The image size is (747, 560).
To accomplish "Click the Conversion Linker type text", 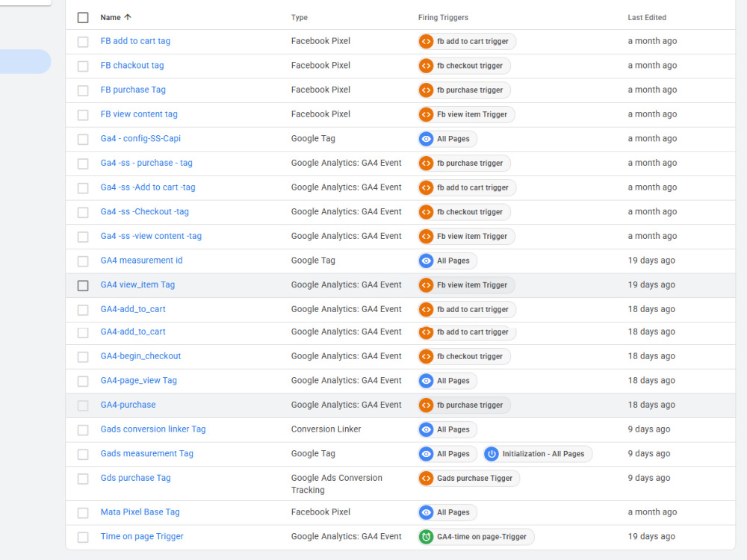I will click(326, 429).
